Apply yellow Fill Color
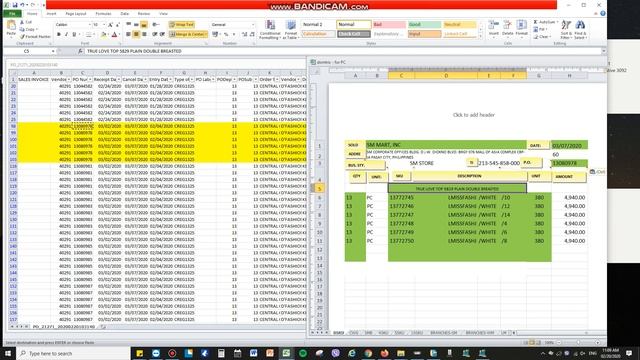640x360 pixels. (103, 35)
